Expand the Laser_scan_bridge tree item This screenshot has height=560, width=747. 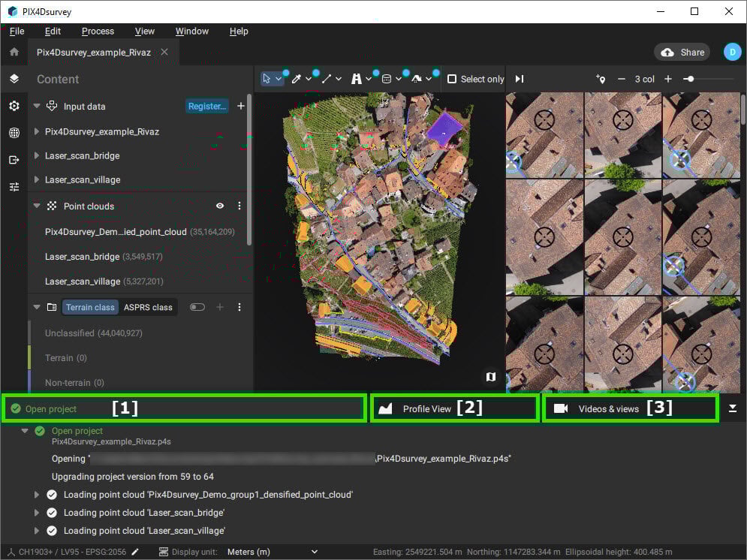tap(37, 155)
